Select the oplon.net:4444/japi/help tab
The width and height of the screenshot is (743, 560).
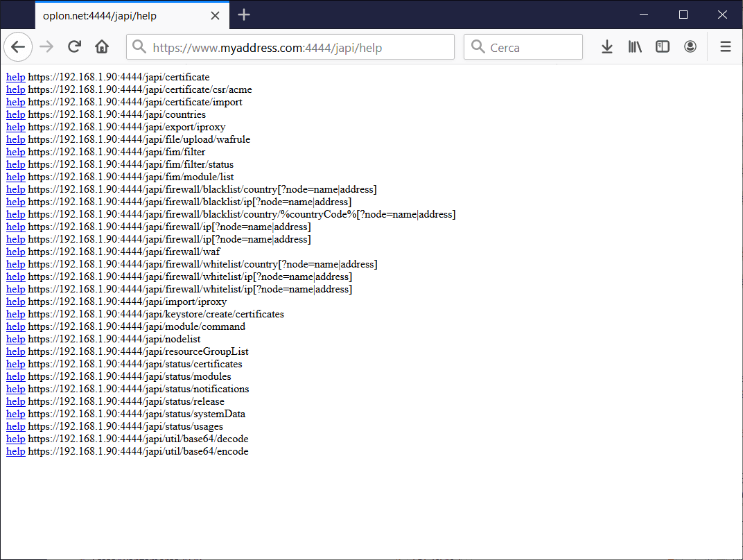tap(132, 16)
